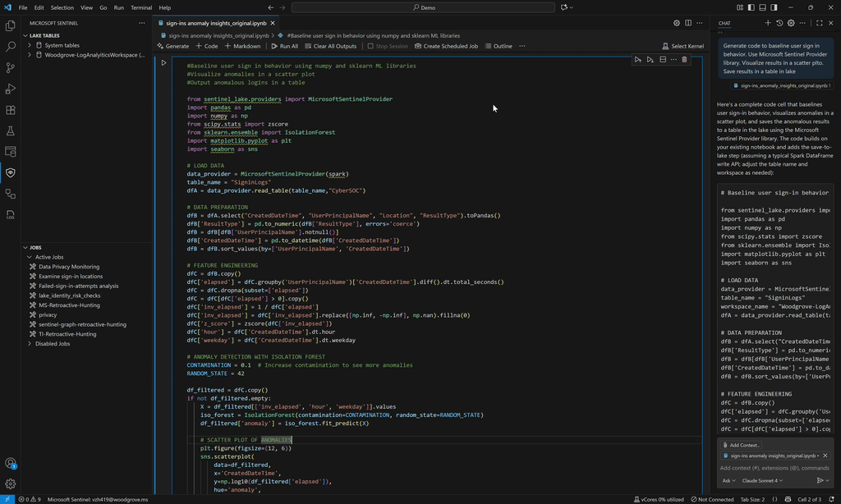The image size is (841, 504).
Task: Split the notebook cell
Action: (663, 60)
